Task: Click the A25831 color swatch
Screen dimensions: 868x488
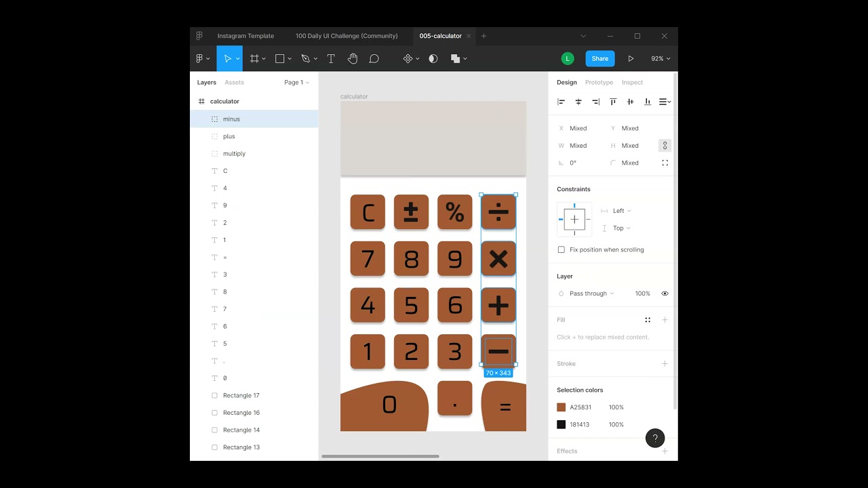Action: 561,407
